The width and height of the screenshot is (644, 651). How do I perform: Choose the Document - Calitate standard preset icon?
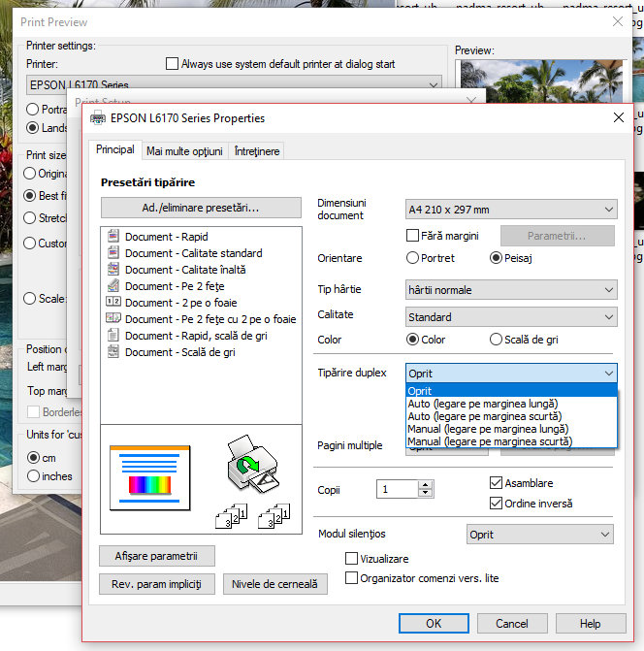113,253
